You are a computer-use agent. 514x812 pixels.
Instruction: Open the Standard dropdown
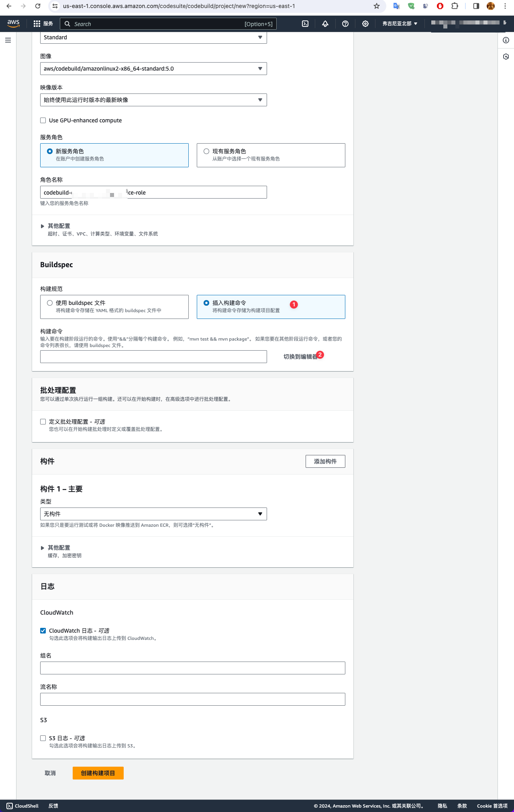pyautogui.click(x=153, y=37)
